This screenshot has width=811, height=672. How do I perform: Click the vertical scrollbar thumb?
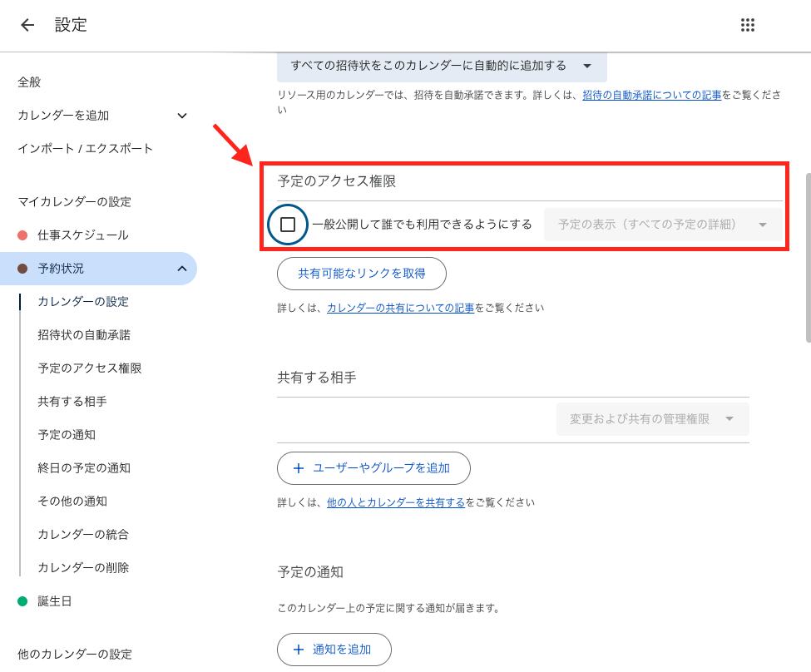click(x=808, y=258)
